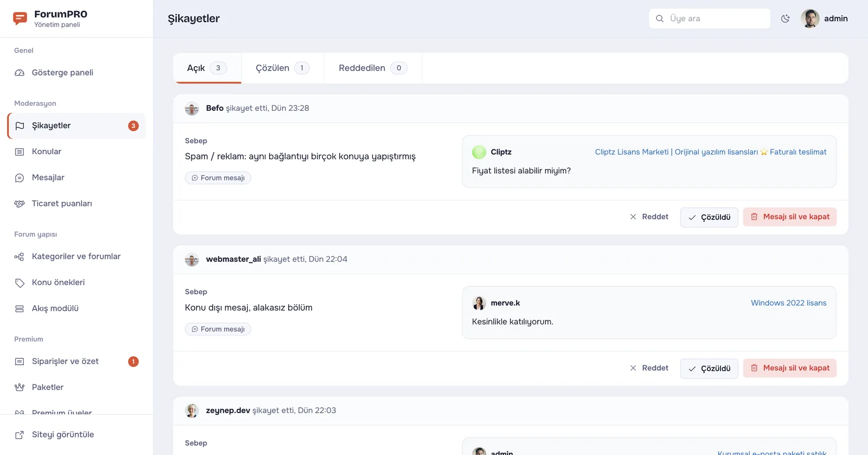Open Ticaret puanları handshake icon
The image size is (868, 455).
(20, 204)
